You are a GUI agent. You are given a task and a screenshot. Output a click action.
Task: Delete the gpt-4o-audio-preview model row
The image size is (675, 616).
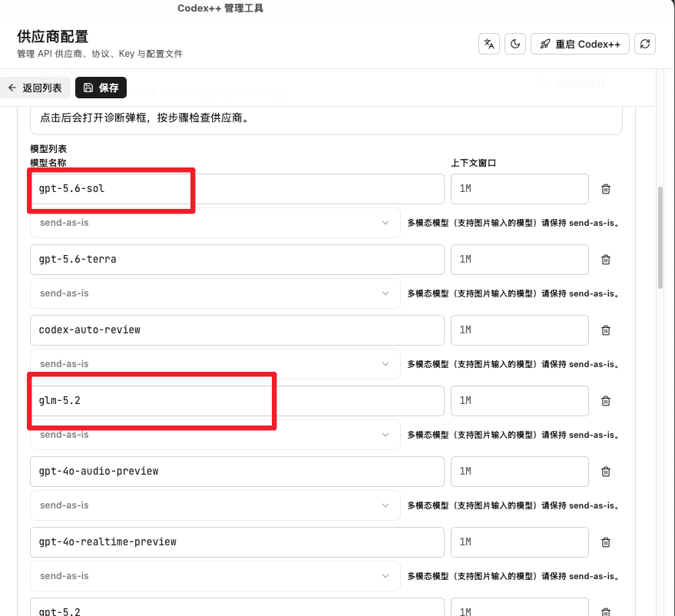606,472
